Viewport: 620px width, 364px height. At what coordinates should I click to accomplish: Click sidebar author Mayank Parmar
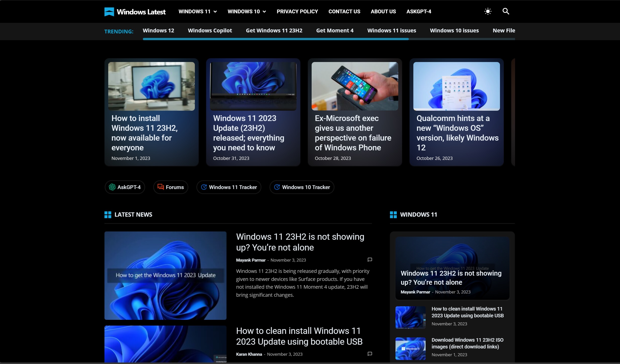click(415, 292)
